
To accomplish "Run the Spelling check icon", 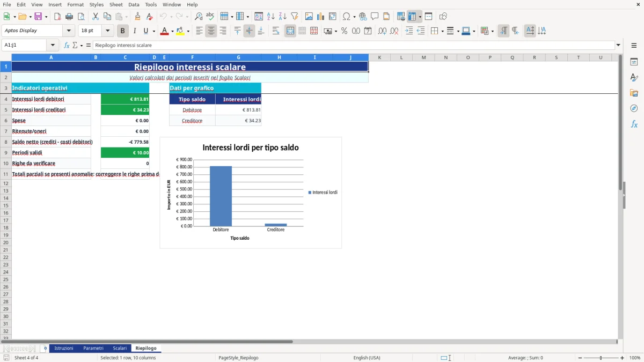I will [x=210, y=17].
